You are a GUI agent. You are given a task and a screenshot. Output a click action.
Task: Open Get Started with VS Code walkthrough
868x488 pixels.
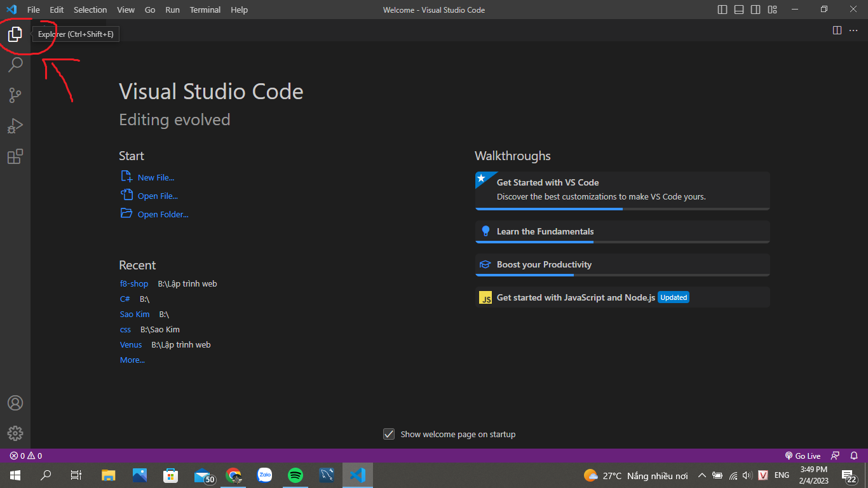(x=622, y=191)
